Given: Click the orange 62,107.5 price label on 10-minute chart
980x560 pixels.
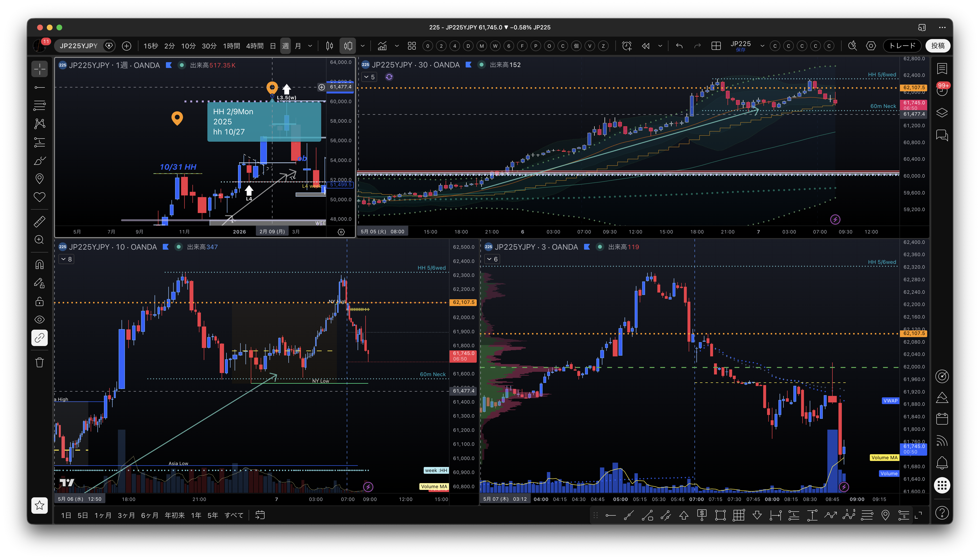Looking at the screenshot, I should point(463,302).
